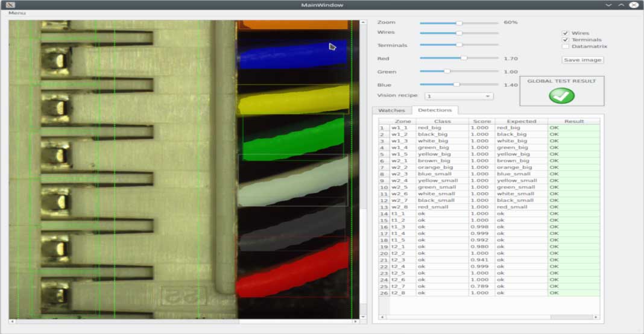Minimize the MainWindow from the title bar
Image resolution: width=644 pixels, height=334 pixels.
click(x=608, y=5)
